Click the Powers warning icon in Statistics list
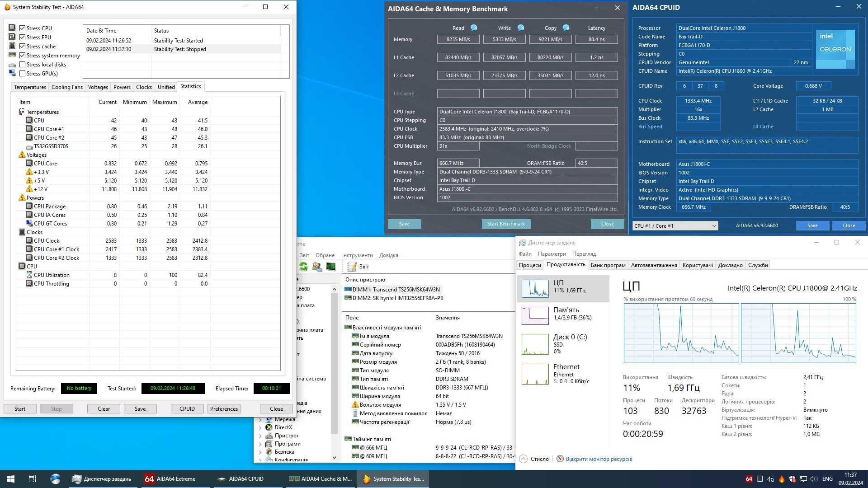 pos(22,198)
